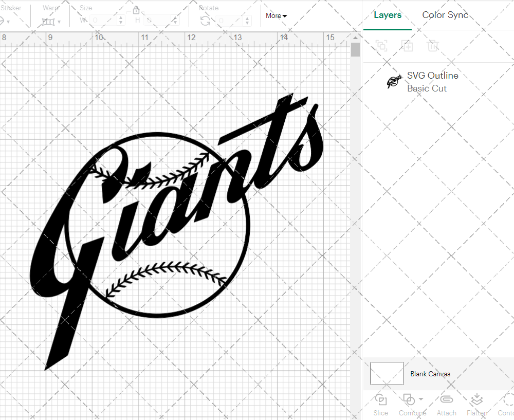This screenshot has width=514, height=420.
Task: Select the Layers tab
Action: (388, 15)
